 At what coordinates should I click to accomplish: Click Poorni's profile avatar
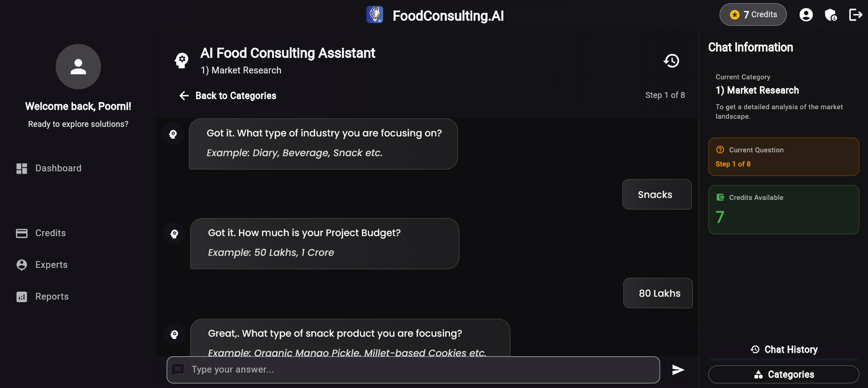pos(78,66)
